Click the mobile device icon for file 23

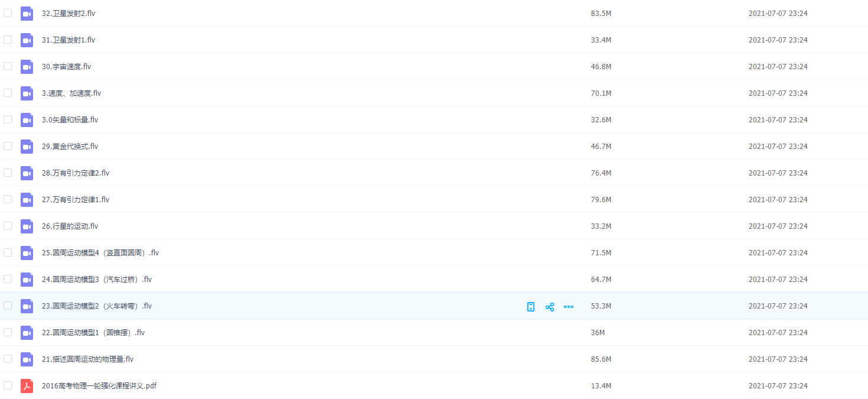(531, 307)
